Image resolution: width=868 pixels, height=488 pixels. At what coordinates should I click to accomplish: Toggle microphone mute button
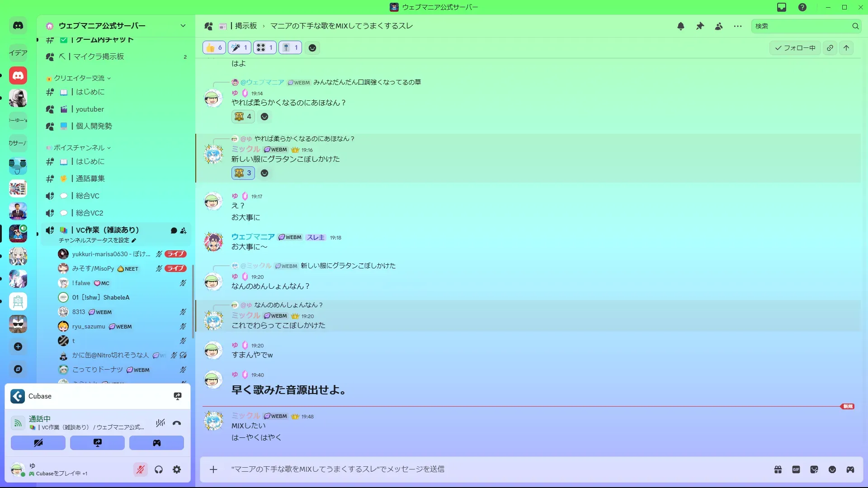pyautogui.click(x=141, y=470)
